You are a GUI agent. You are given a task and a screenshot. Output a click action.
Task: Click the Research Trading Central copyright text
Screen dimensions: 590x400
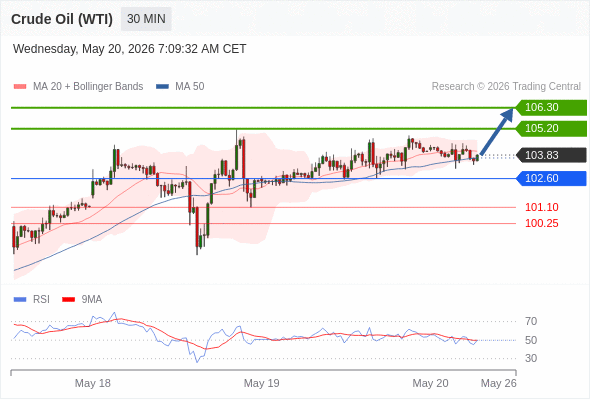click(x=506, y=87)
